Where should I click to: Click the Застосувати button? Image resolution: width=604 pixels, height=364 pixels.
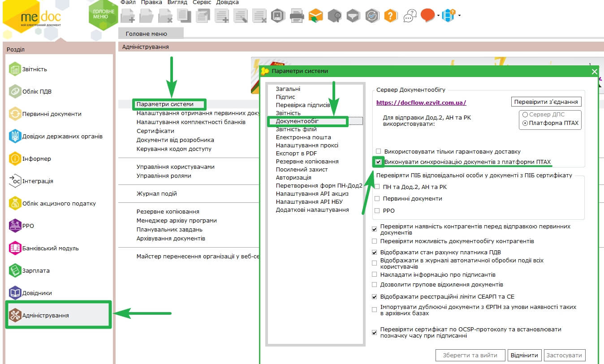(565, 355)
